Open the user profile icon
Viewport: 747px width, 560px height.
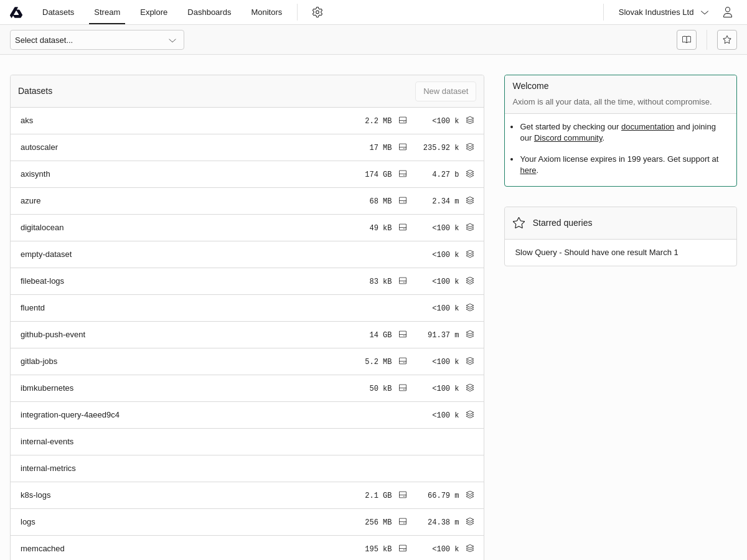click(727, 12)
